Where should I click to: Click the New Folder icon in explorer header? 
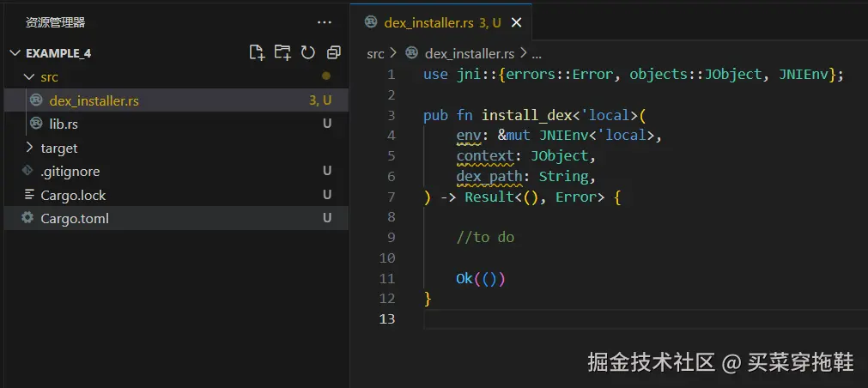[282, 52]
